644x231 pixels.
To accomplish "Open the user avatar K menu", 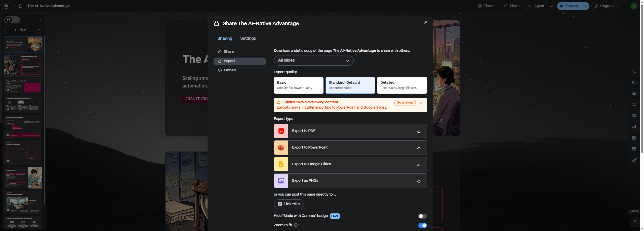I will click(634, 6).
